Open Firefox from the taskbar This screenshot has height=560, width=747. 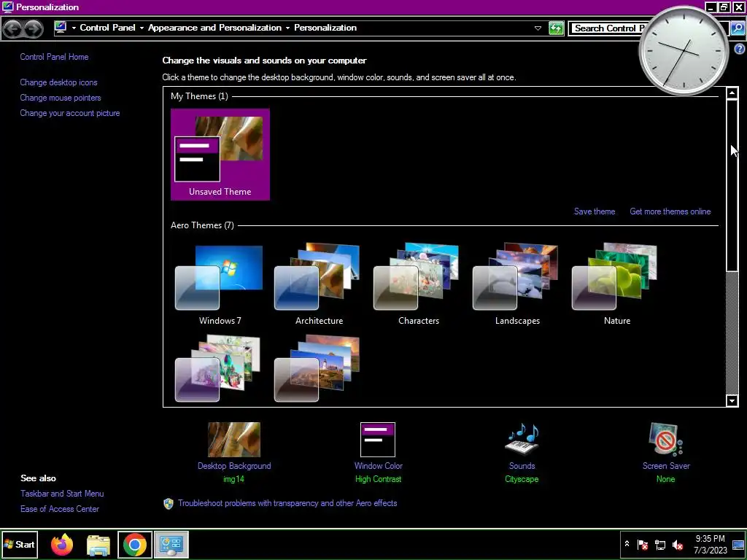coord(62,545)
